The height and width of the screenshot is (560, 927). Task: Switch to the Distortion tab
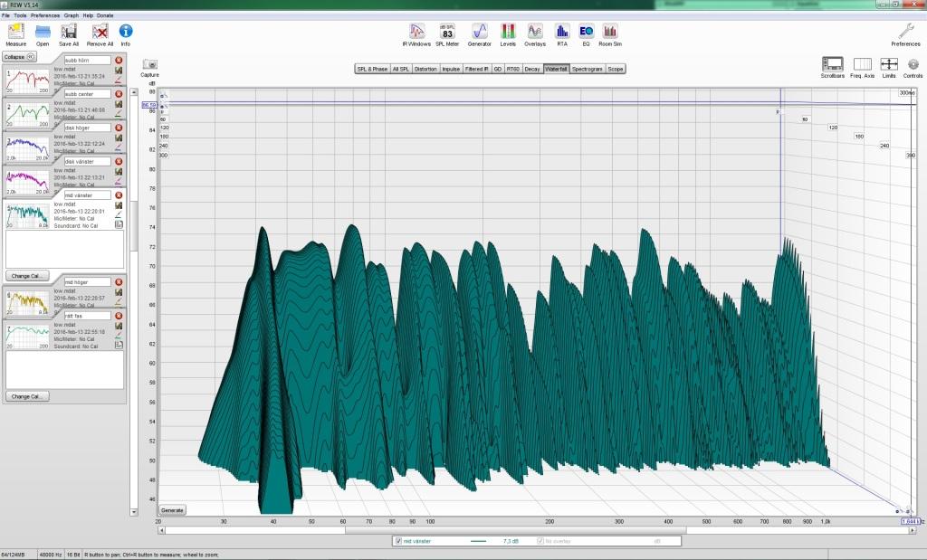click(x=425, y=69)
